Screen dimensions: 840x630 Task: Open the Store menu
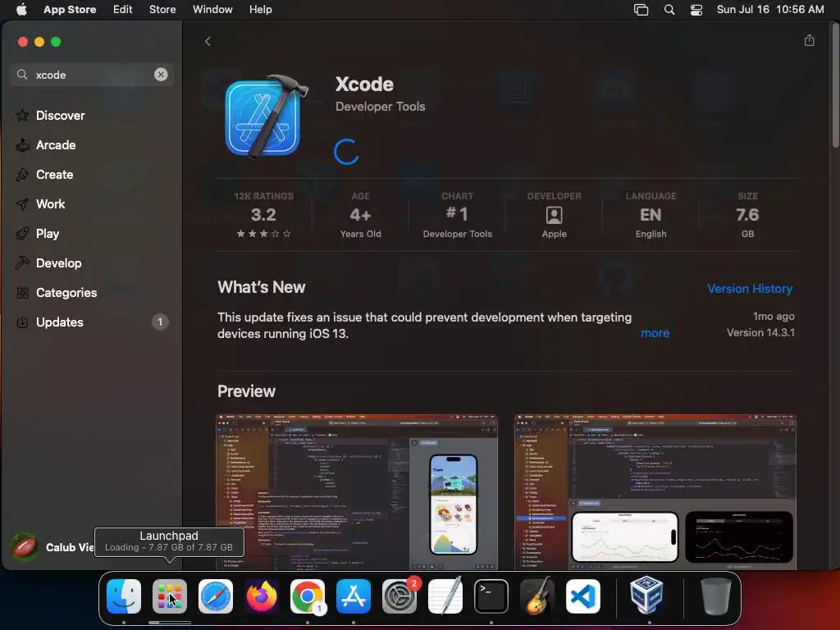pyautogui.click(x=162, y=10)
